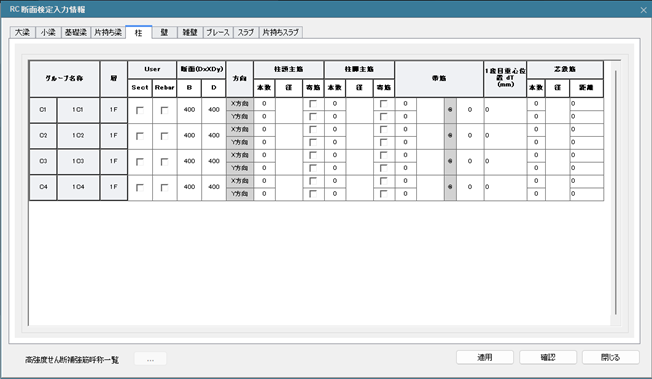Click 芯鉄筋 距離 cell for C1 X方向
This screenshot has width=652, height=379.
coord(586,104)
